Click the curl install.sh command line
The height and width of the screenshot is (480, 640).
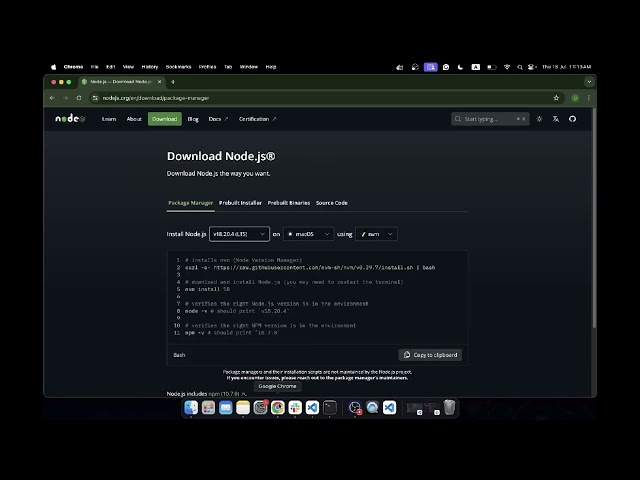310,267
